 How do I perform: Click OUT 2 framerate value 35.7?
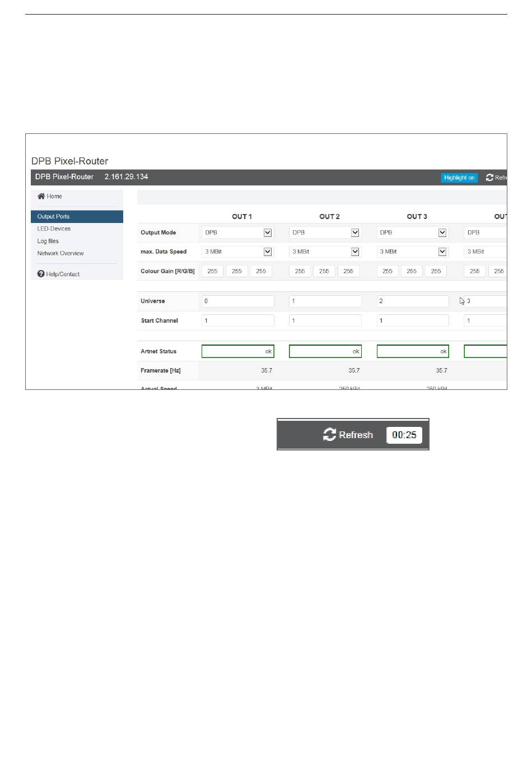(x=354, y=370)
